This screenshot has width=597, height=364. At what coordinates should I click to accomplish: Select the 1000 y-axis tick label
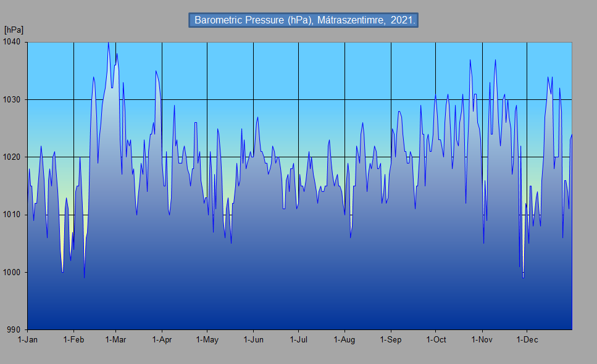12,272
